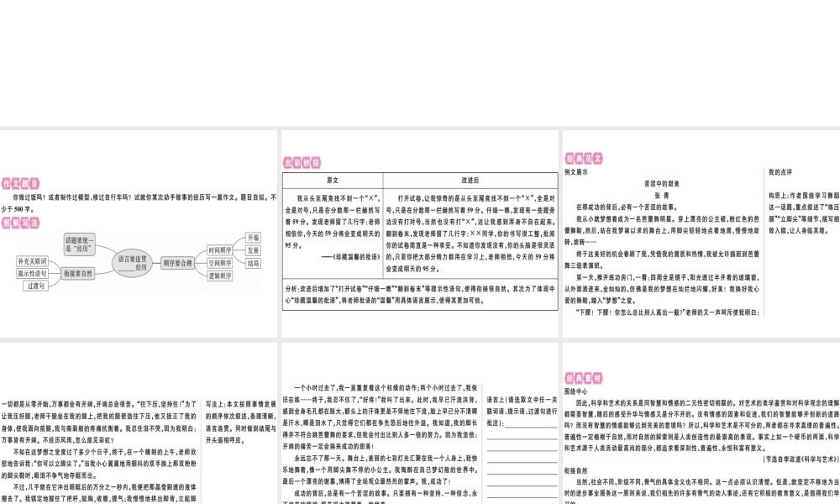Open the 经典素材 slide thumbnail

point(701,423)
